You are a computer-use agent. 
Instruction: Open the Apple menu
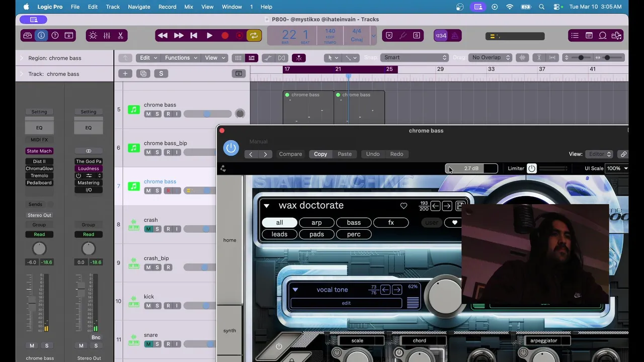tap(26, 7)
